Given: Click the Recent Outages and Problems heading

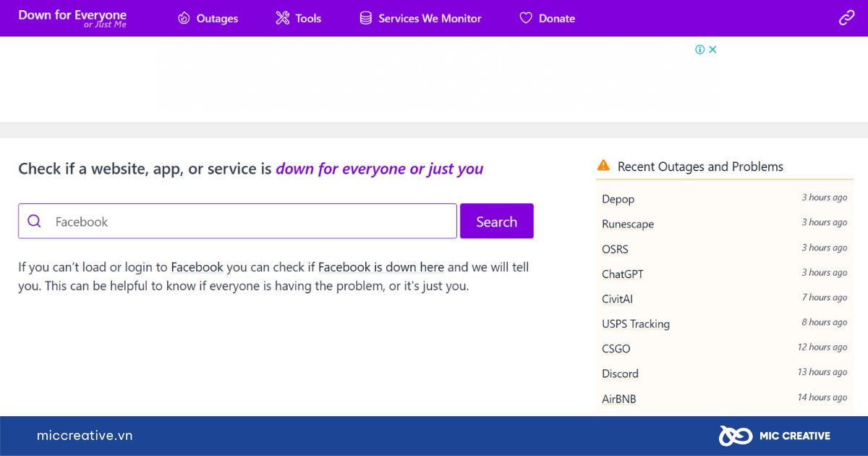Looking at the screenshot, I should click(x=700, y=166).
